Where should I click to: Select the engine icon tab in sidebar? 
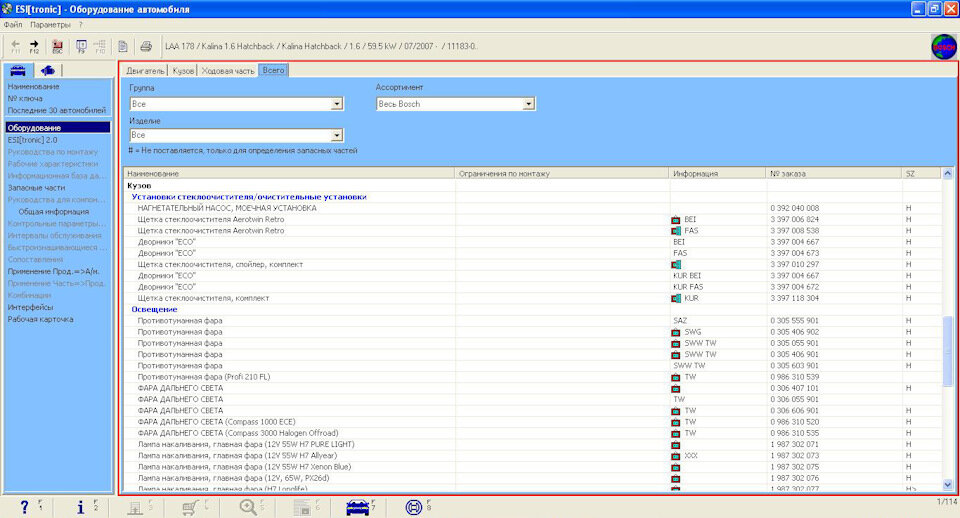47,70
